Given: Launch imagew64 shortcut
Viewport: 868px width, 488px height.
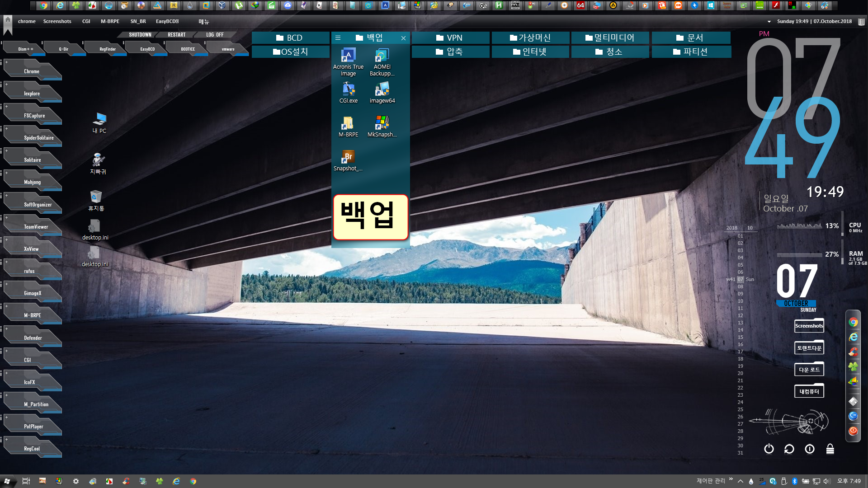Looking at the screenshot, I should coord(382,93).
